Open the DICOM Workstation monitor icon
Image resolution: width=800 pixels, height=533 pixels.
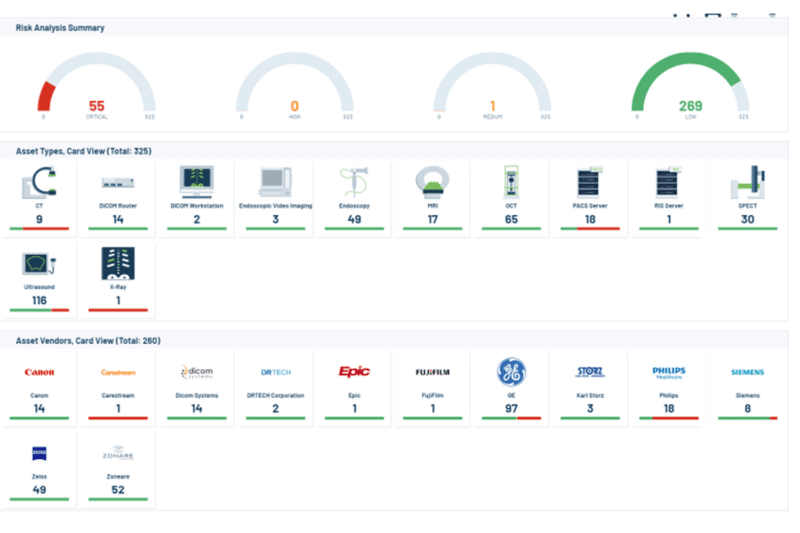[x=197, y=182]
